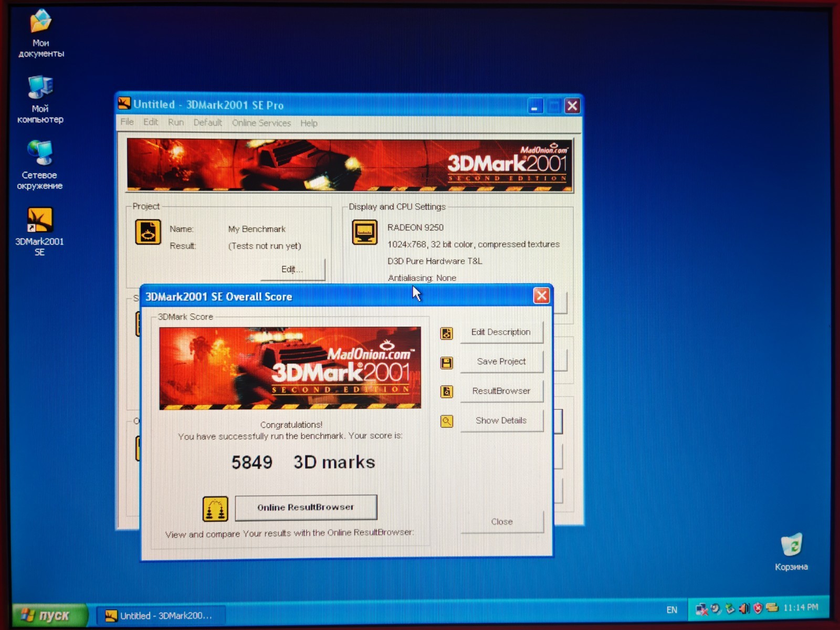Screen dimensions: 840x630
Task: Open the Help menu
Action: click(x=309, y=123)
